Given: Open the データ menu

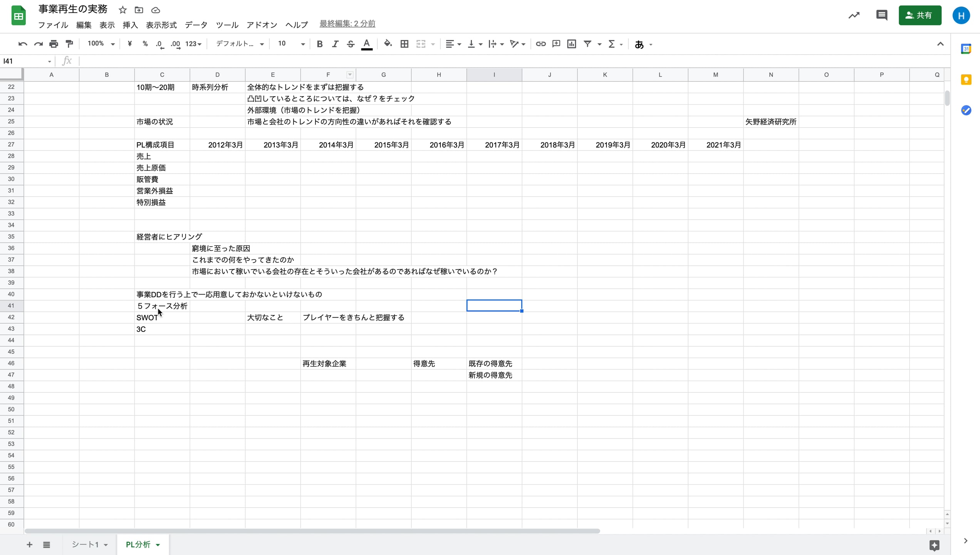Looking at the screenshot, I should [x=196, y=25].
